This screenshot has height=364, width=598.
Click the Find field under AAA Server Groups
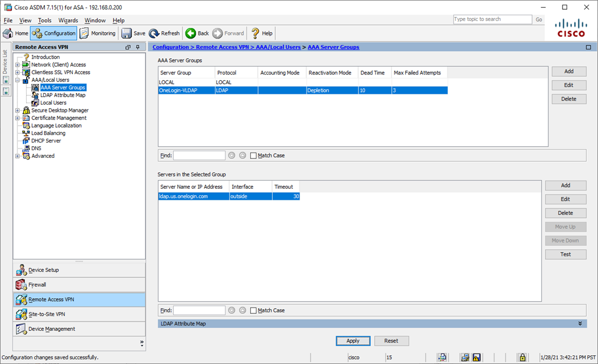[x=199, y=155]
